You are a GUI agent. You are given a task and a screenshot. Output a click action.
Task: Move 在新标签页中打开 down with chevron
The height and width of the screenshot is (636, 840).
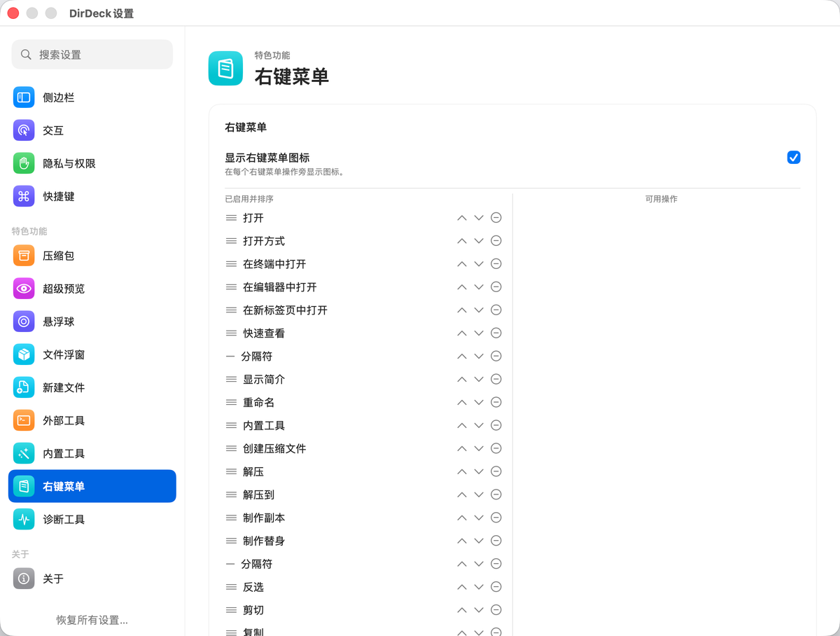tap(479, 310)
